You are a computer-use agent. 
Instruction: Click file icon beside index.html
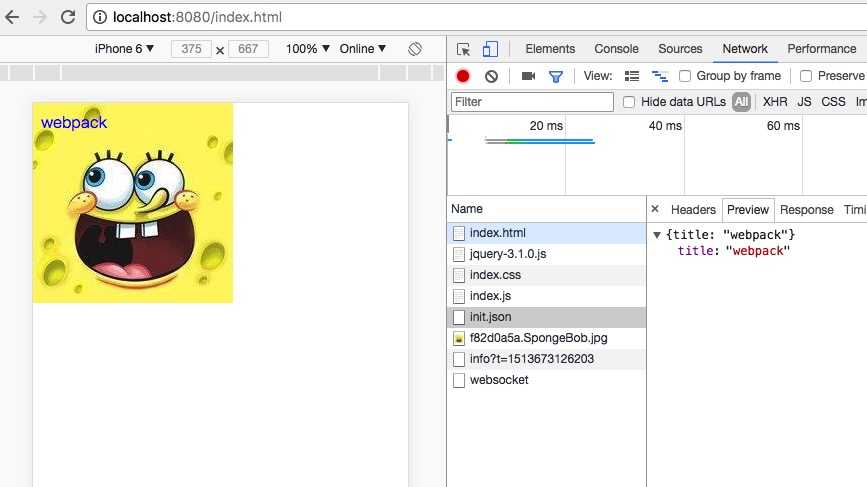[x=459, y=233]
